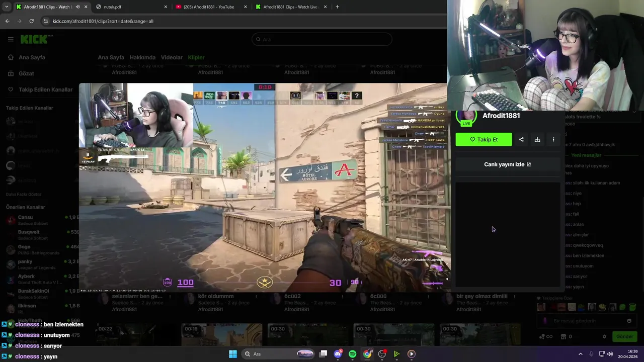Open recommended channel panky
Screen dimensions: 644x362
point(40,264)
